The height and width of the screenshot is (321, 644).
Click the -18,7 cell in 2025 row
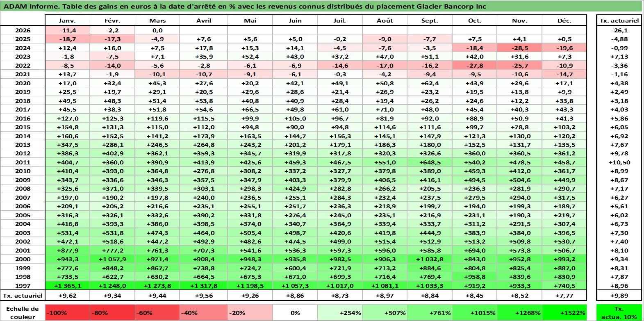coord(67,39)
